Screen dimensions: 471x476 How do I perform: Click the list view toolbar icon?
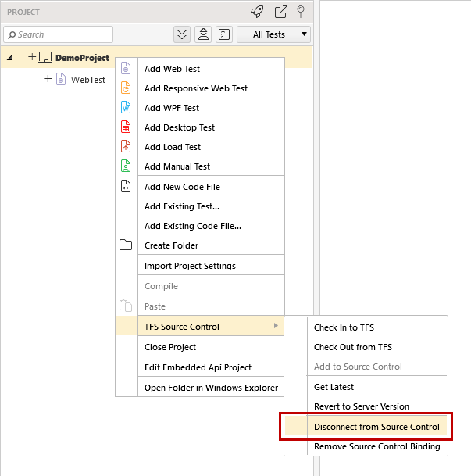[224, 34]
